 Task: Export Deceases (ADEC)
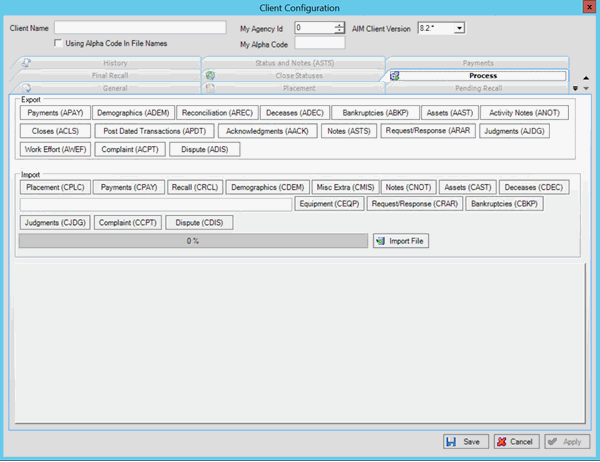click(x=295, y=113)
